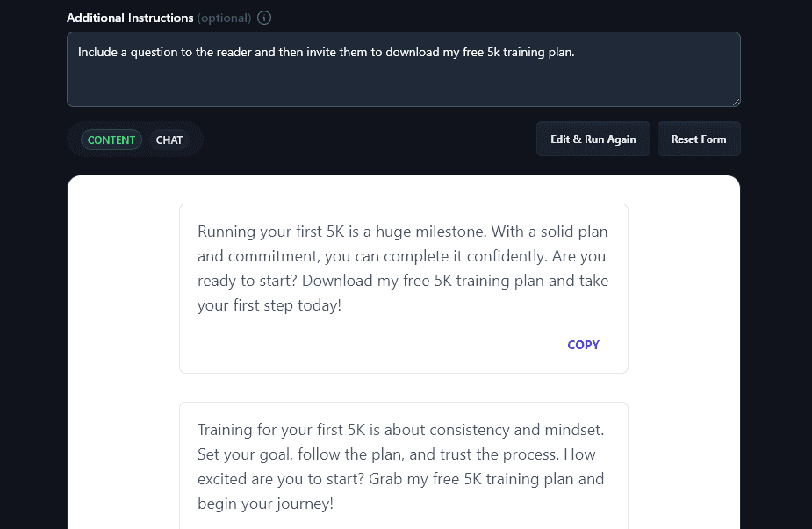The width and height of the screenshot is (812, 529).
Task: Click the info icon beside Additional Instructions
Action: (x=265, y=18)
